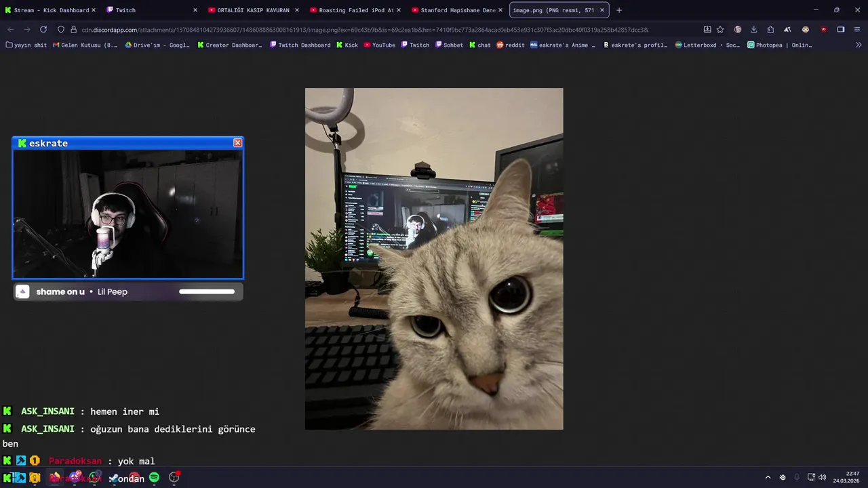
Task: Open the Twitch Dashboard bookmark
Action: pyautogui.click(x=300, y=45)
